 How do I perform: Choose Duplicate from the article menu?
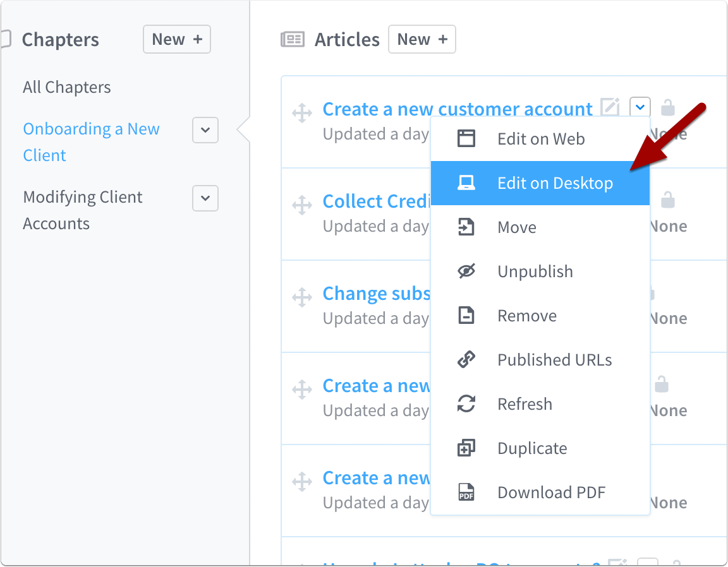(540, 448)
